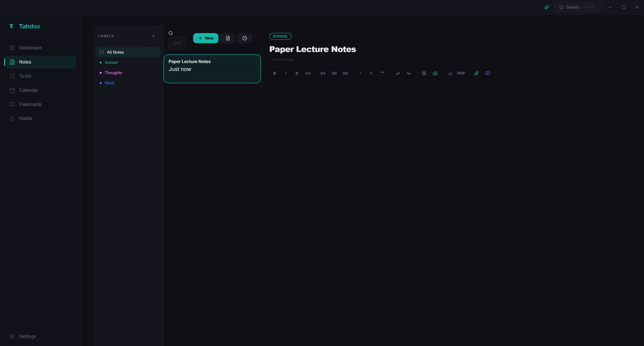
Task: Add a new label with the plus button
Action: (153, 36)
